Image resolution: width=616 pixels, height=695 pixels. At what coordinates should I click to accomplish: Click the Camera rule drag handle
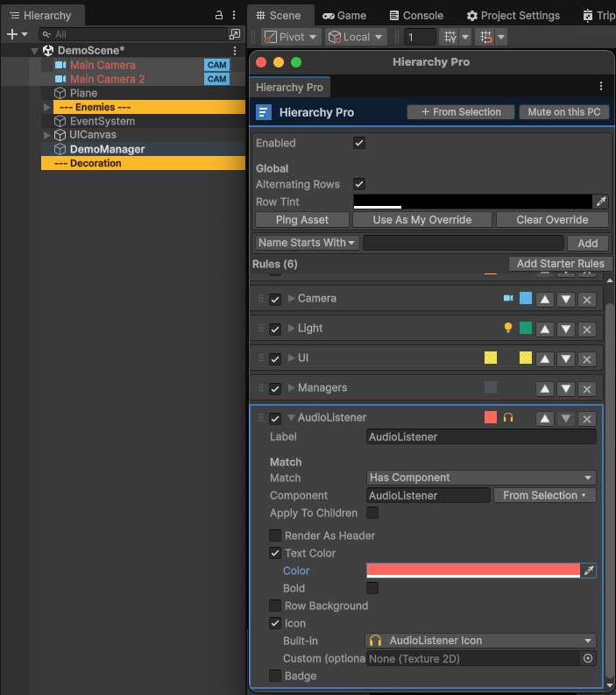[x=261, y=298]
